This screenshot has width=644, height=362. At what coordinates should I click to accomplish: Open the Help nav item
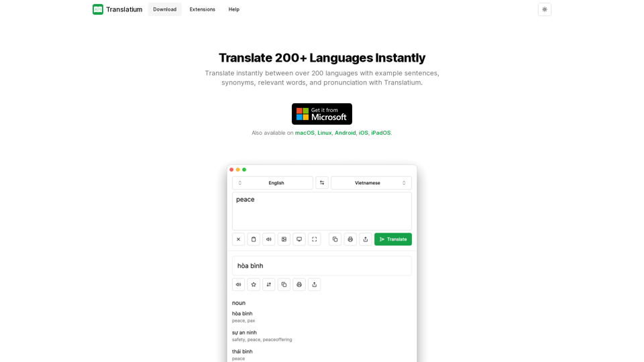click(233, 9)
